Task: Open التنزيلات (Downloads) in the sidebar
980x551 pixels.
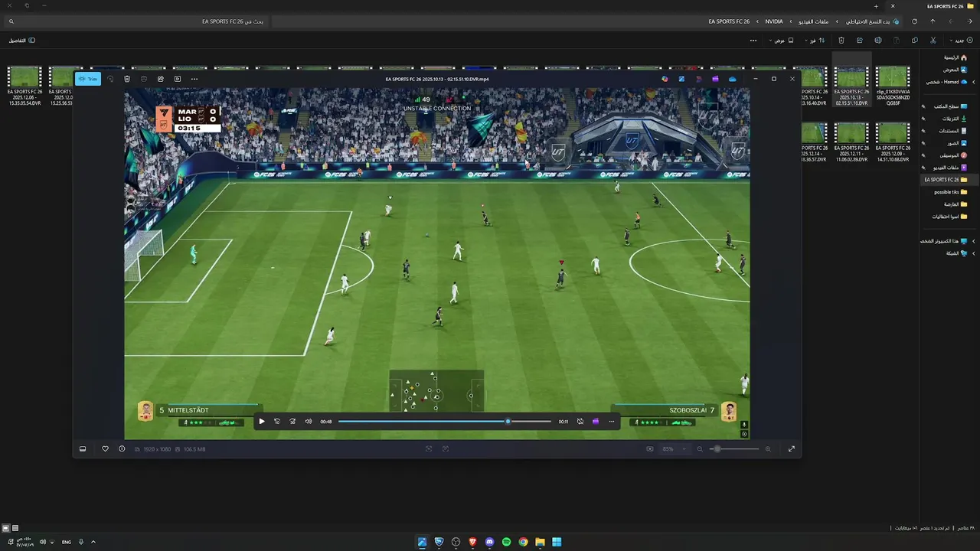Action: [954, 119]
